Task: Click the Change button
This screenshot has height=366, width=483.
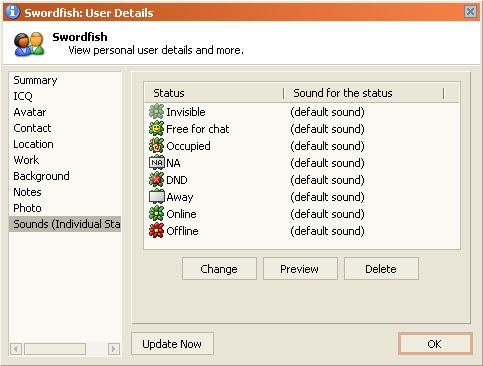Action: coord(219,269)
